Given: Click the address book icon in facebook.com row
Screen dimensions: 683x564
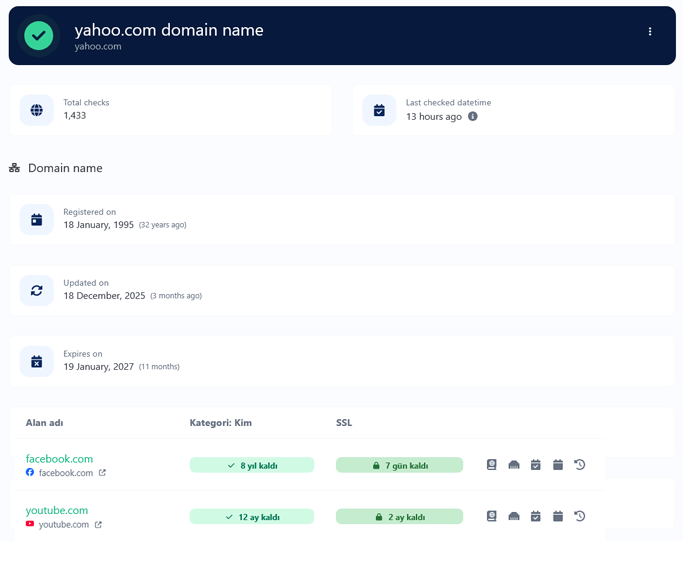Looking at the screenshot, I should (492, 465).
